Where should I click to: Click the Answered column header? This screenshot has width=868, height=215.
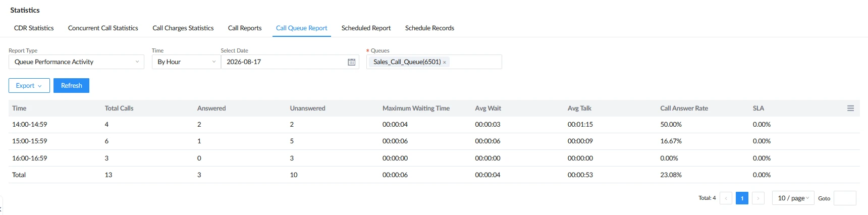[211, 109]
